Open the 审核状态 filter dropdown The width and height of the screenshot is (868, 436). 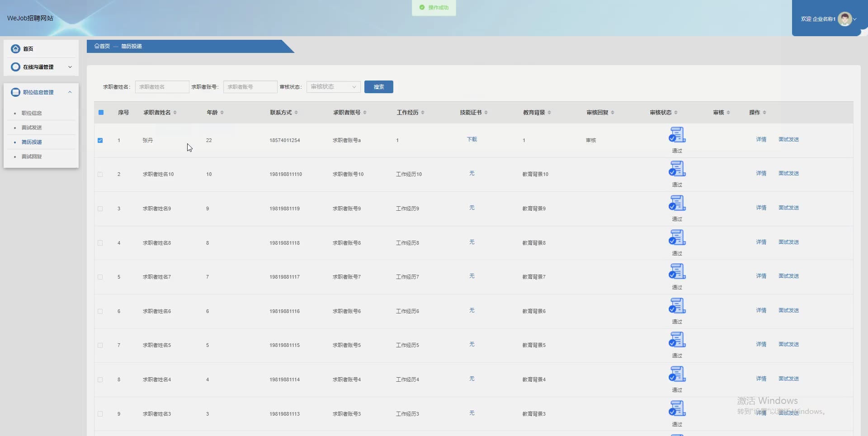pos(333,87)
